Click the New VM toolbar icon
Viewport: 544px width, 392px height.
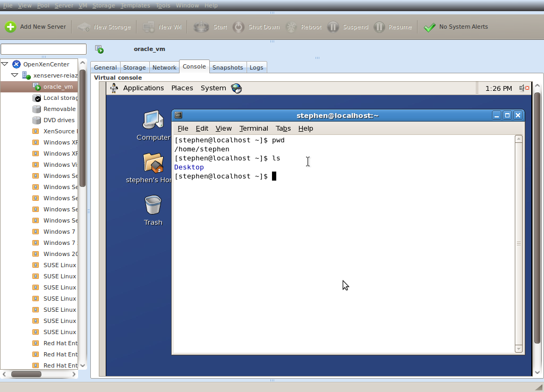149,27
